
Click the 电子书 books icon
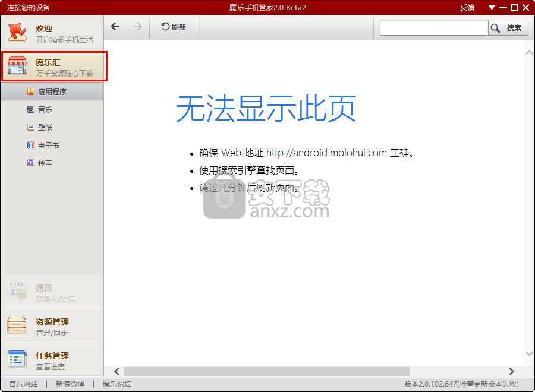[31, 145]
